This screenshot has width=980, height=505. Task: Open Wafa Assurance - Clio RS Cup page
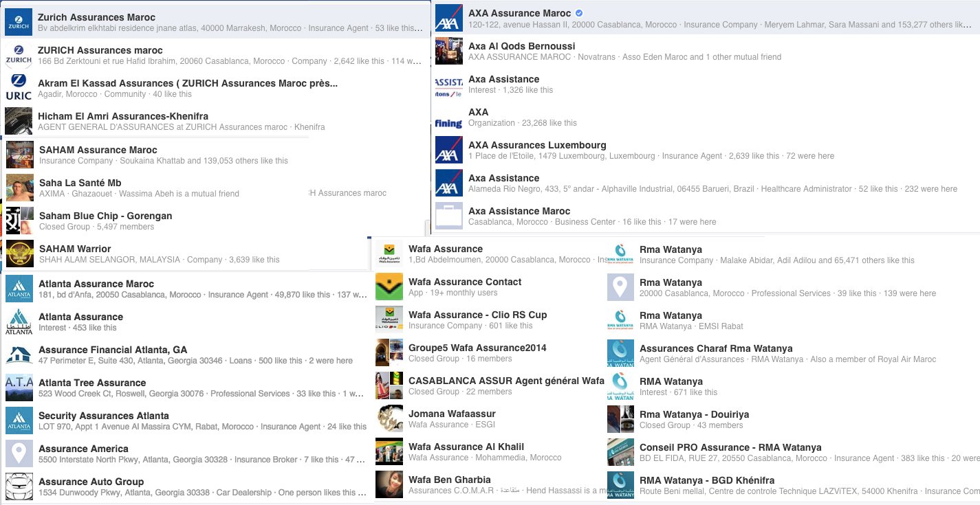click(490, 319)
